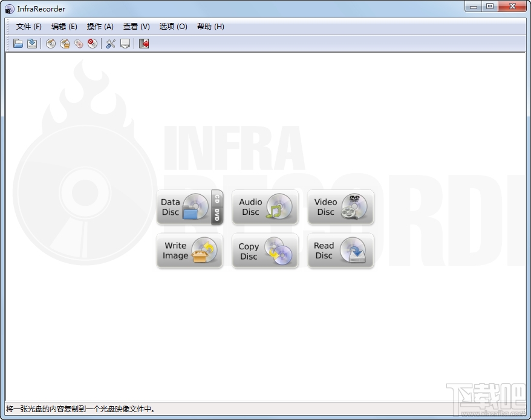531x420 pixels.
Task: Open the 查看 (V) menu
Action: (x=136, y=27)
